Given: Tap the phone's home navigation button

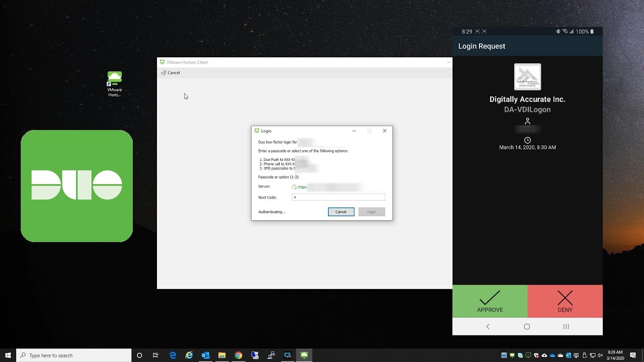Looking at the screenshot, I should click(x=527, y=326).
